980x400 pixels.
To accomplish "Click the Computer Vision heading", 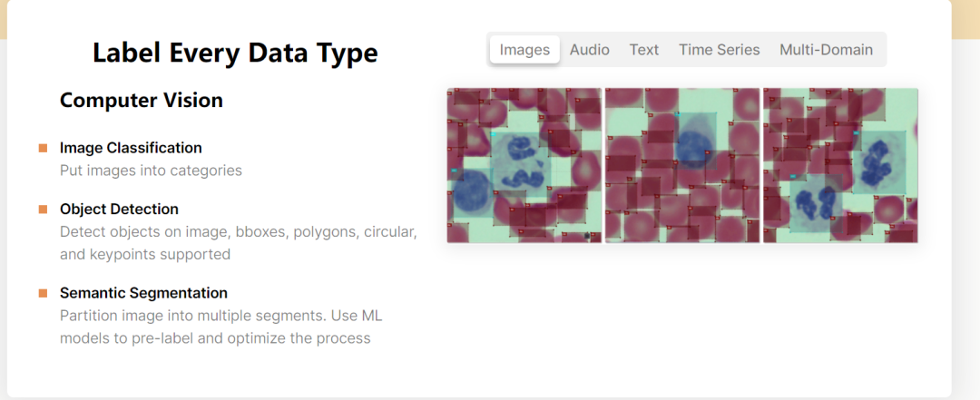I will coord(142,101).
